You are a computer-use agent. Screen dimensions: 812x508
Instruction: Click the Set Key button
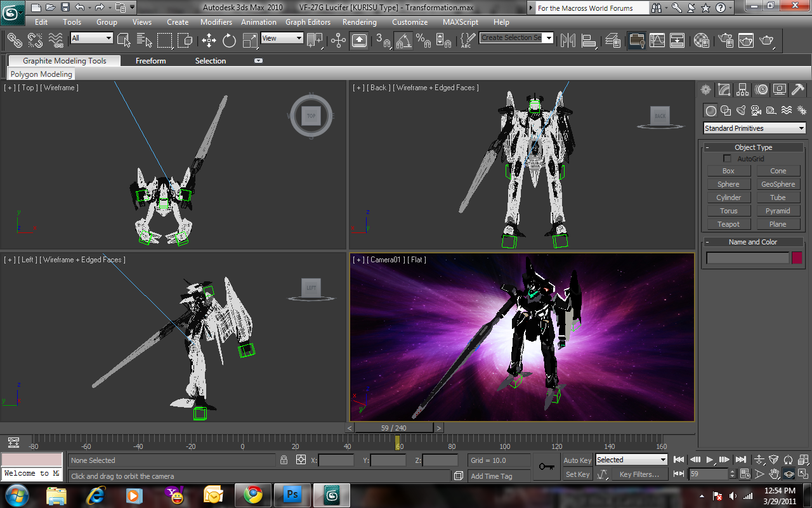577,474
